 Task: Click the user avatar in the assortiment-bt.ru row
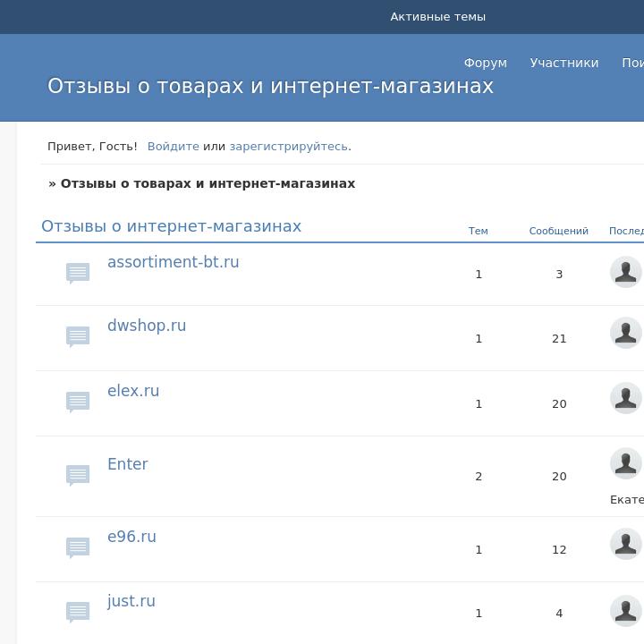click(x=626, y=272)
